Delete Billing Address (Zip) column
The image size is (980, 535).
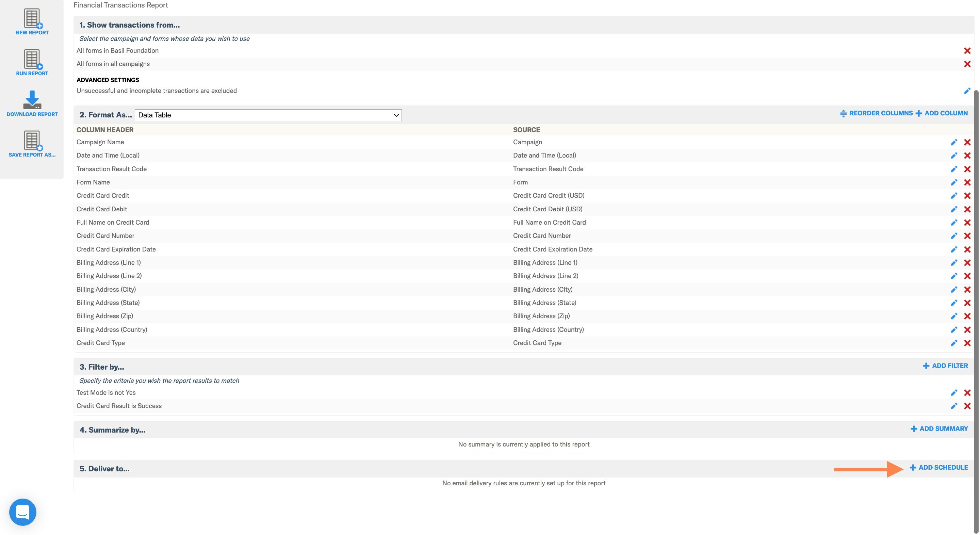point(967,316)
